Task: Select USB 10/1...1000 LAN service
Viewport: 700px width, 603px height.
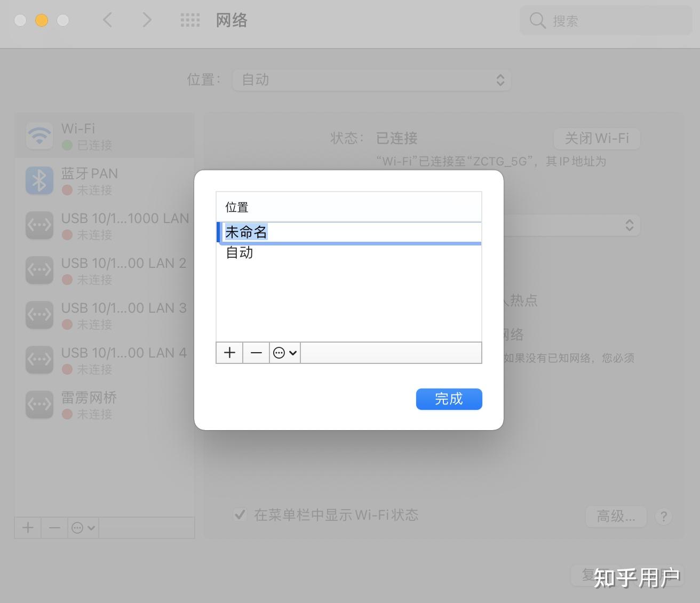Action: pyautogui.click(x=105, y=226)
